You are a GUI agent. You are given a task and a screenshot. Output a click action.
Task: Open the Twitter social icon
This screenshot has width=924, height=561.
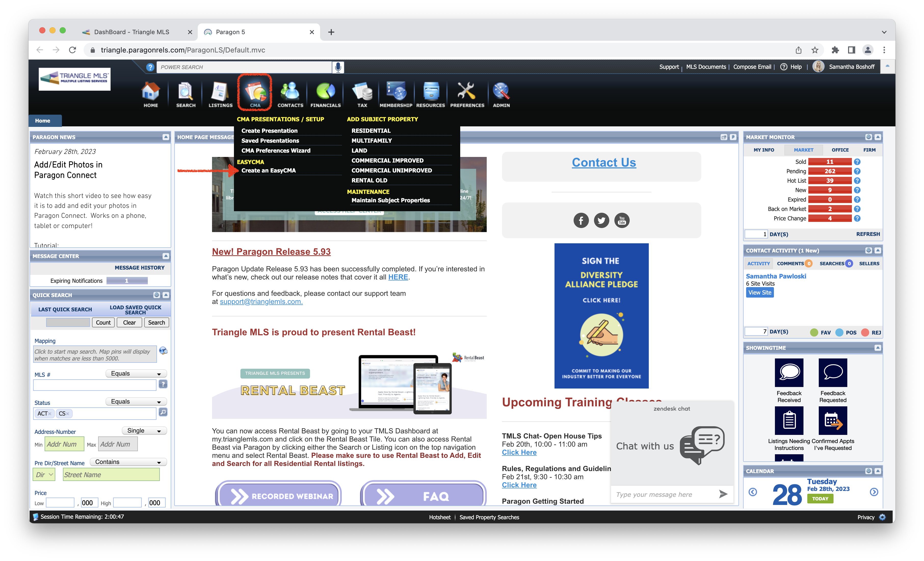[x=601, y=220]
